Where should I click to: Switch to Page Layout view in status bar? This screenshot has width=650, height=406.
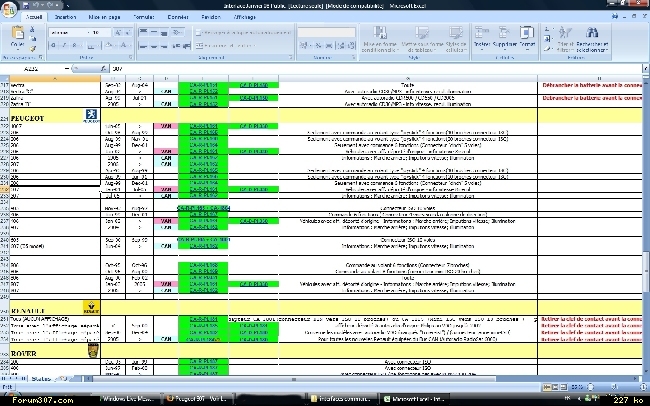coord(555,387)
